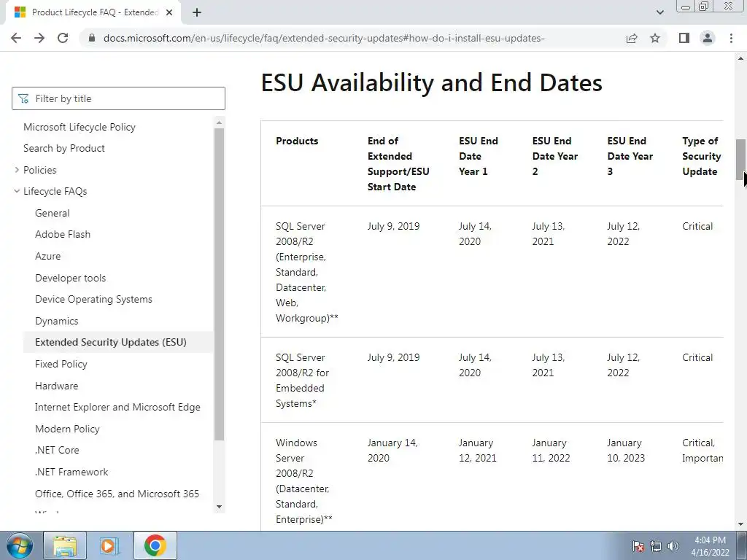Screen dimensions: 747x560
Task: Open the clock showing 4:04 PM
Action: [x=711, y=546]
